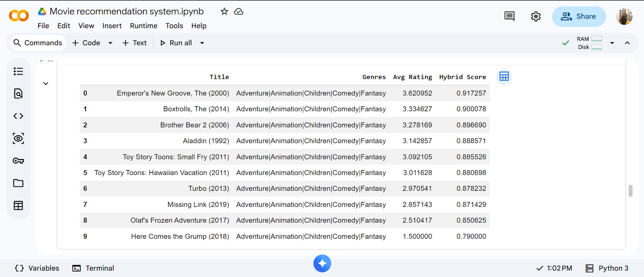
Task: Collapse the header with up chevron
Action: tap(627, 43)
